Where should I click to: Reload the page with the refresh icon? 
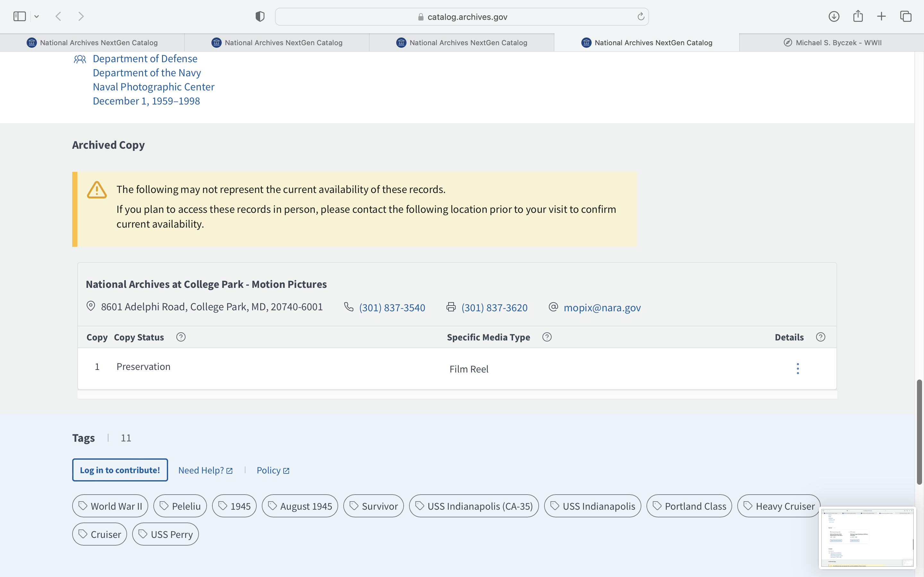(641, 16)
